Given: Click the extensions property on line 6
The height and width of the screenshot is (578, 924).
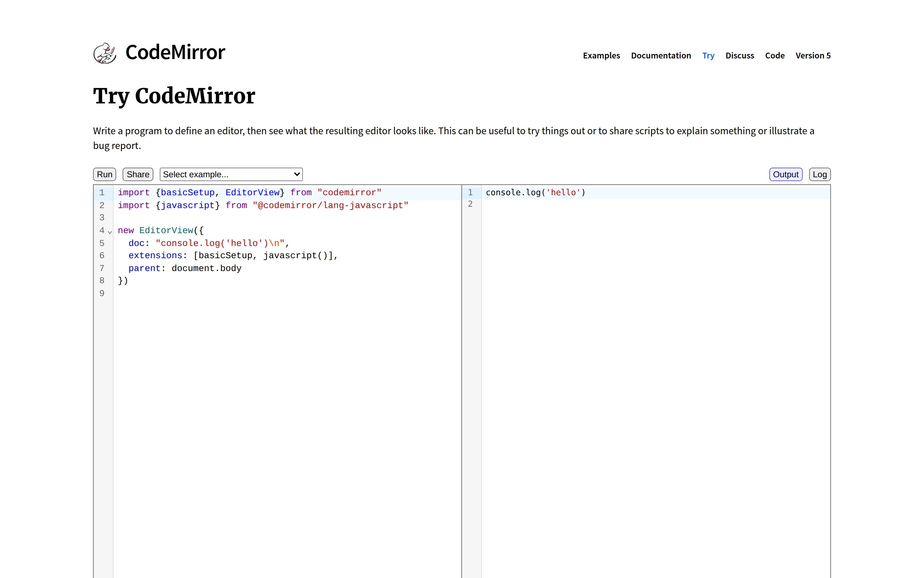Looking at the screenshot, I should click(155, 255).
